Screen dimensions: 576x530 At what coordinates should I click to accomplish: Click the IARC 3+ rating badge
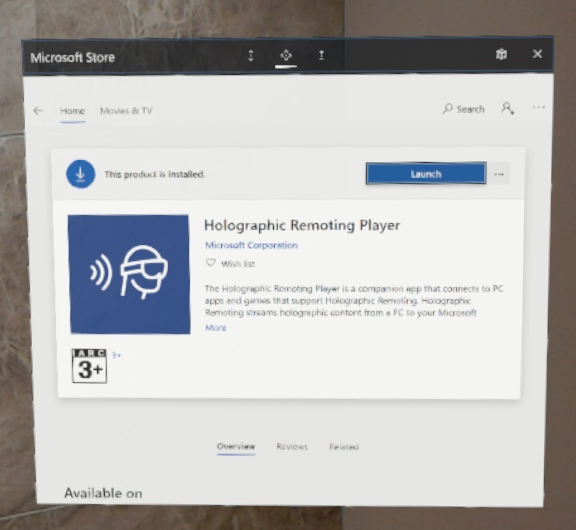pos(90,366)
